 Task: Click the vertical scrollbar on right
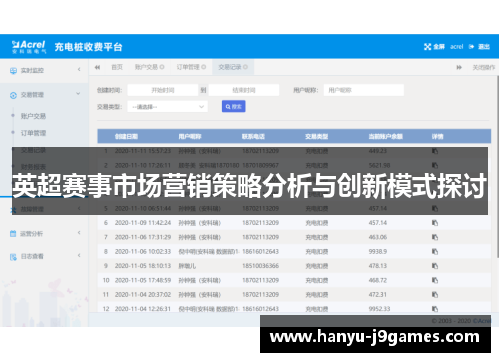[498, 167]
